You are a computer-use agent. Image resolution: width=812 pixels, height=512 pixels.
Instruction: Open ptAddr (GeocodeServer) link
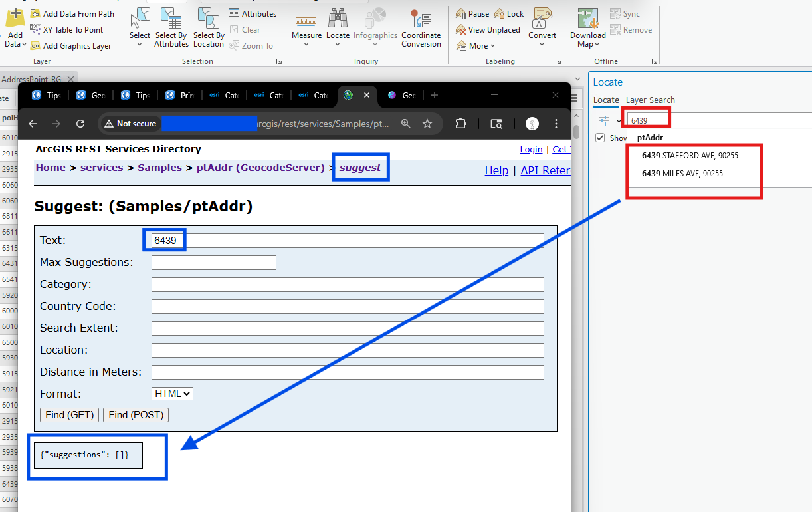click(x=260, y=168)
